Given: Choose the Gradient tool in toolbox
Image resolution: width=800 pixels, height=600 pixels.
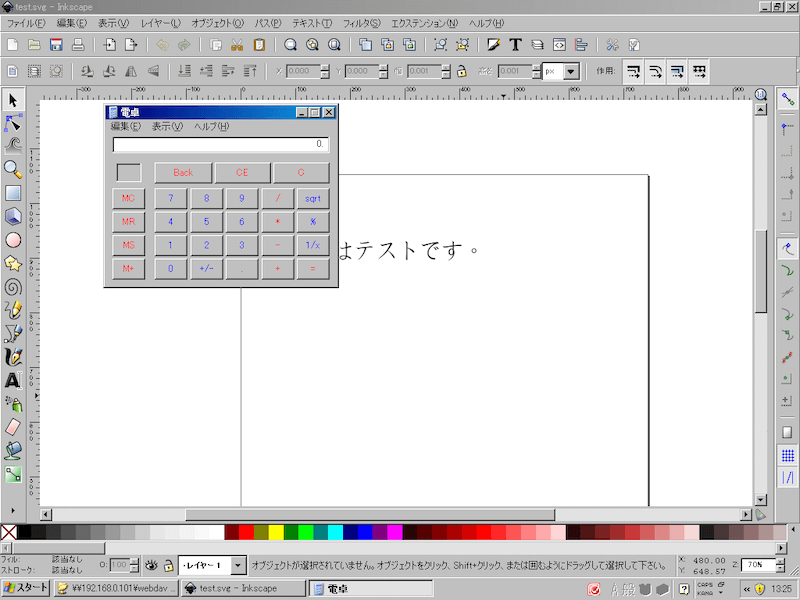Looking at the screenshot, I should point(13,474).
